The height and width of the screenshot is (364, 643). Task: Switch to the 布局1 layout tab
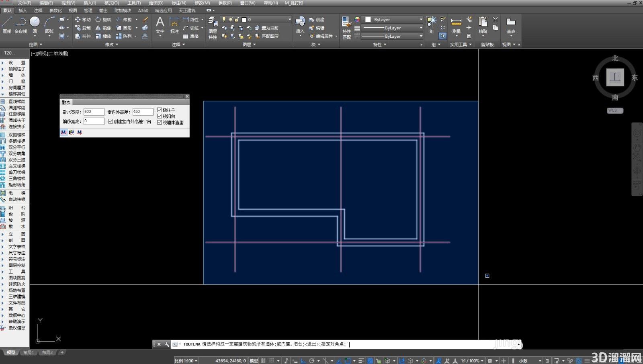[28, 353]
